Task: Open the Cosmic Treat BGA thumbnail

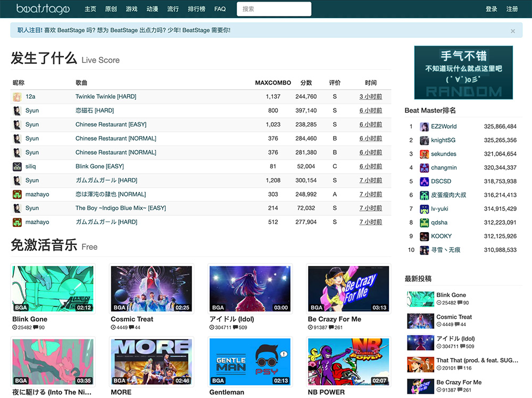Action: tap(151, 289)
